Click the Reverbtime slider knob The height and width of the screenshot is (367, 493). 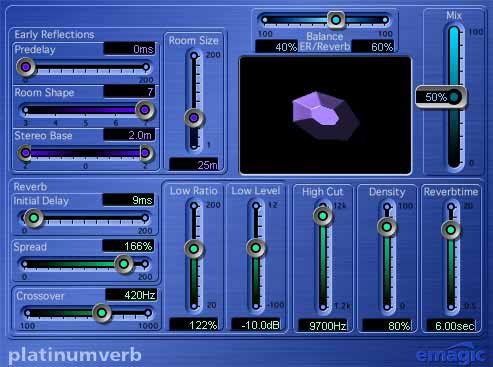[451, 230]
